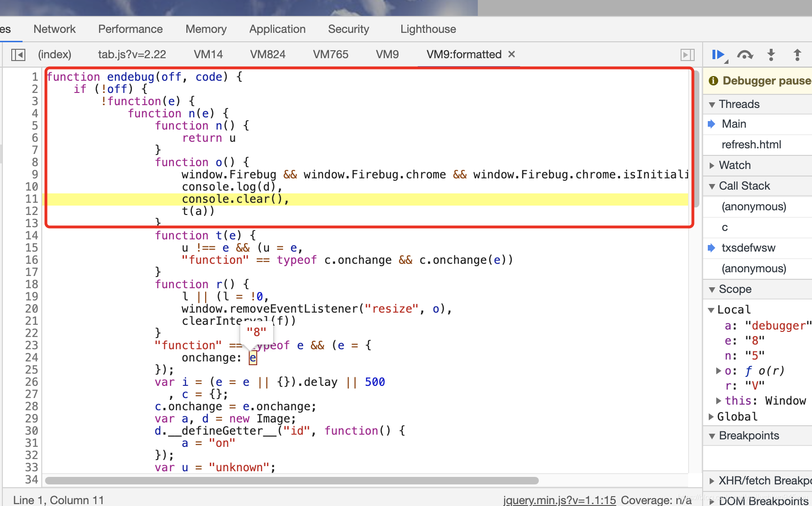Switch to the tab.js?v=2.22 file tab
The image size is (812, 506).
click(132, 54)
